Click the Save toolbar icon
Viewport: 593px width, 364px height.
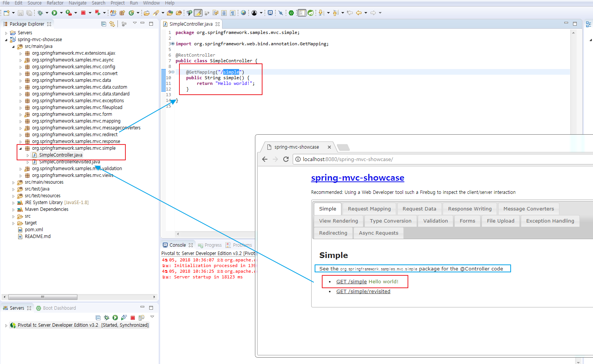(20, 13)
